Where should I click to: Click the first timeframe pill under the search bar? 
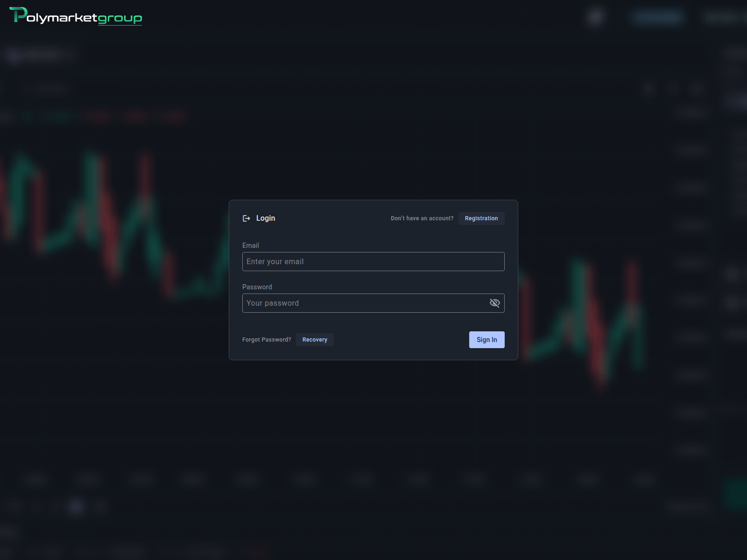click(x=5, y=116)
